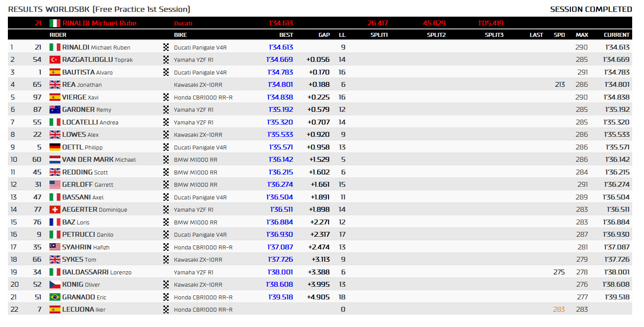Screen dimensions: 644x327
Task: Select rider name VAN DER MARK Michael
Action: click(99, 160)
